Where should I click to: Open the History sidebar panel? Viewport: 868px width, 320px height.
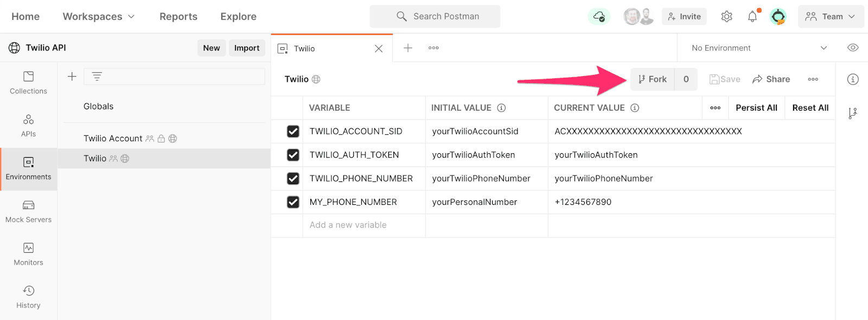click(28, 298)
